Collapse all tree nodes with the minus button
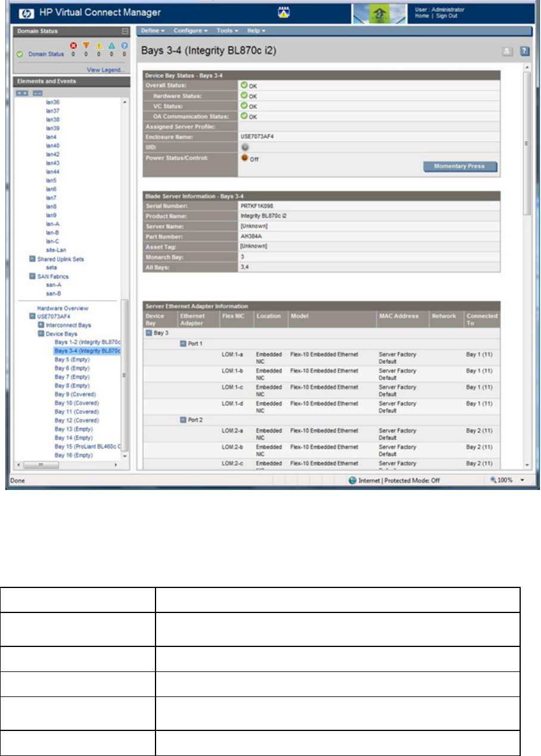Image resolution: width=541 pixels, height=756 pixels. pyautogui.click(x=37, y=94)
